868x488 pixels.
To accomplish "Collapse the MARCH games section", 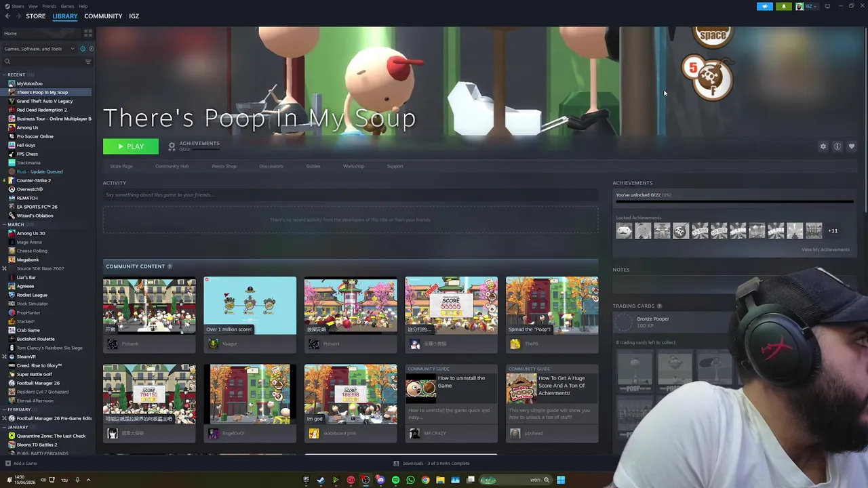I will tap(16, 224).
